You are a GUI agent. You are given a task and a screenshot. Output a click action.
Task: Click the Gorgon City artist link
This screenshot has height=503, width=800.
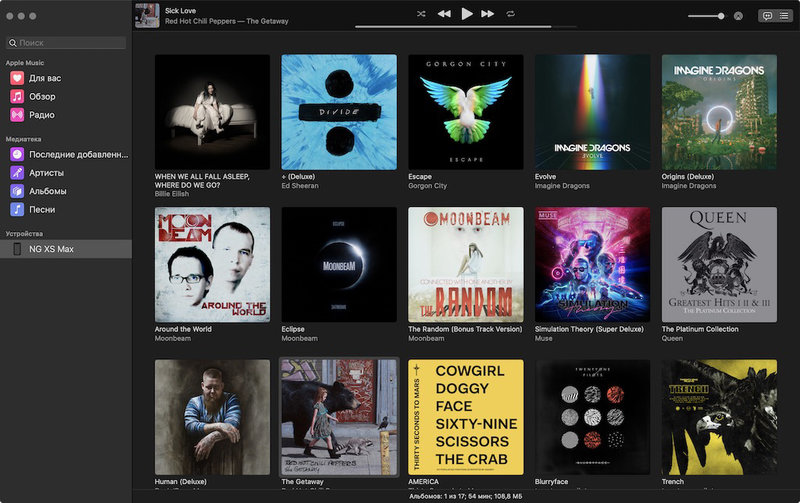[x=428, y=186]
